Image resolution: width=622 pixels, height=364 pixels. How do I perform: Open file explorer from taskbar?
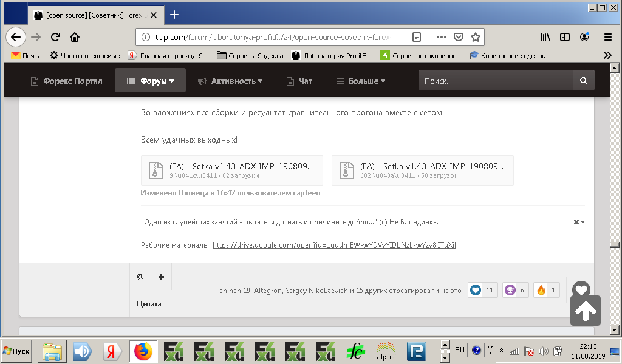(52, 351)
